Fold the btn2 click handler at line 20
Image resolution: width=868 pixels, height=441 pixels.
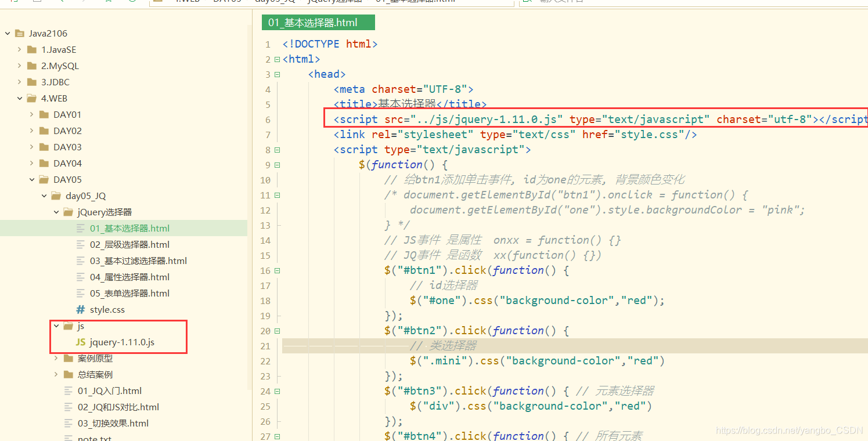point(277,331)
